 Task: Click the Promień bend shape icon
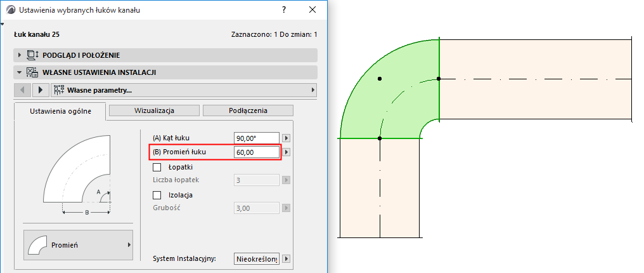point(37,245)
